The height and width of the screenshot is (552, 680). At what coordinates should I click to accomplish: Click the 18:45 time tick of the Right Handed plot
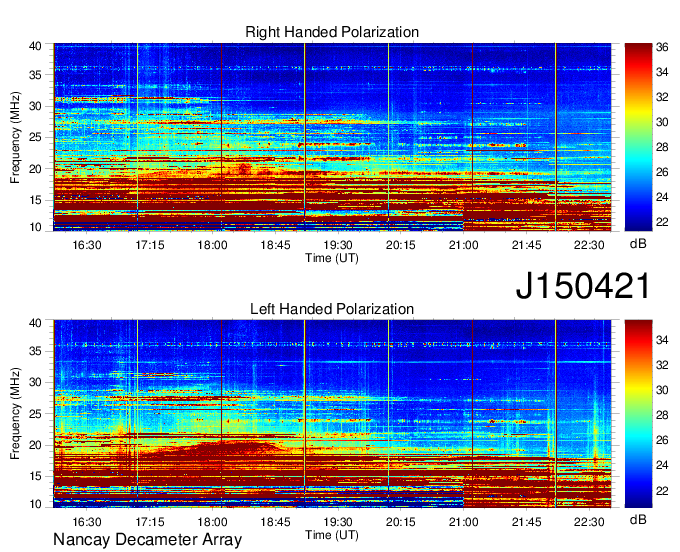(x=275, y=245)
